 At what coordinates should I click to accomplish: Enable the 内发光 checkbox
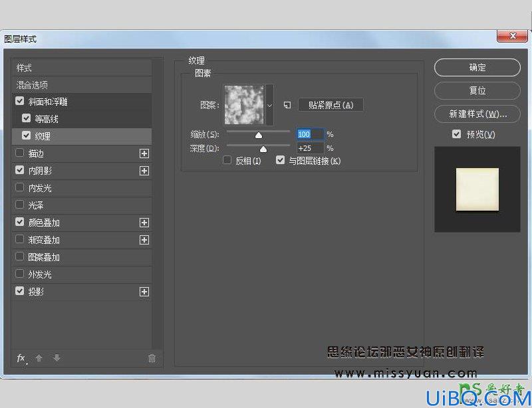[20, 187]
